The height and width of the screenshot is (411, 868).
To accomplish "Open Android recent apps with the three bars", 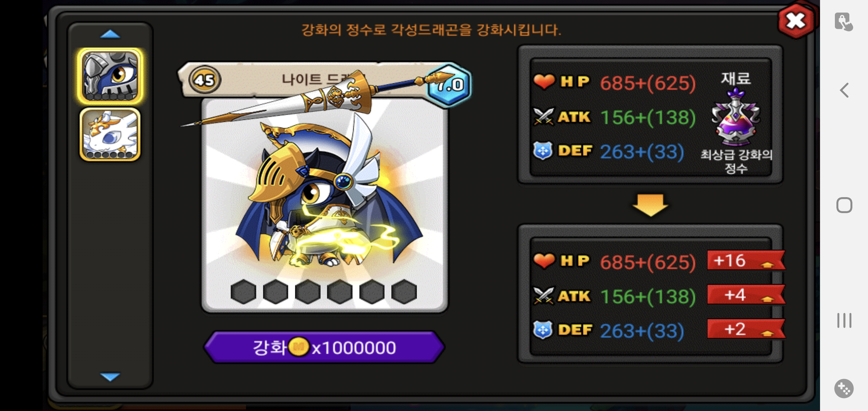I will (x=844, y=320).
